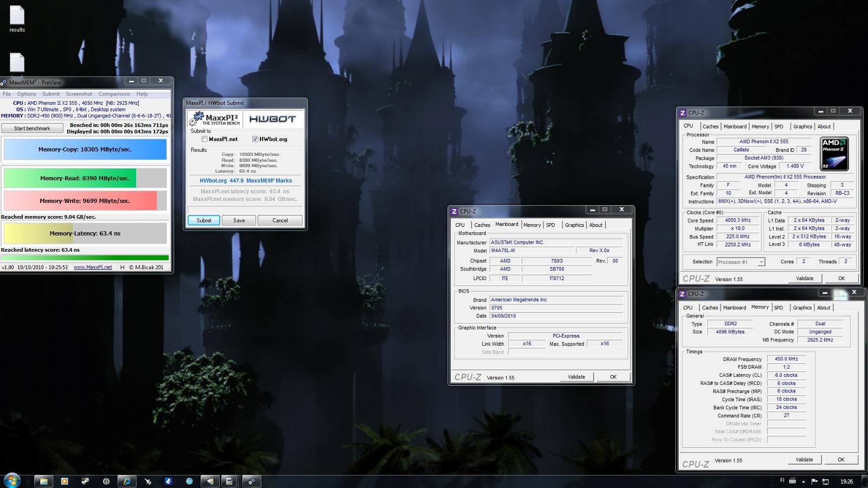This screenshot has height=488, width=868.
Task: Open the network tray icon
Action: coord(826,481)
